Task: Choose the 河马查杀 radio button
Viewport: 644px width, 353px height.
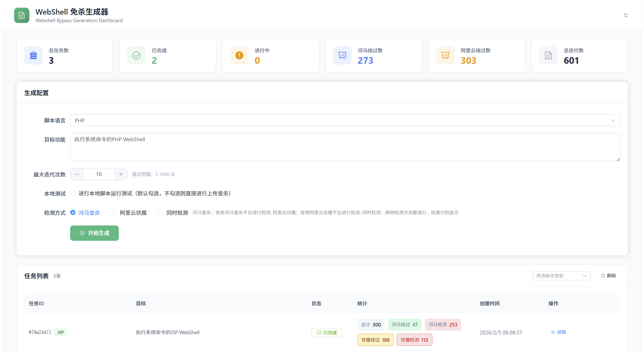Action: 73,212
